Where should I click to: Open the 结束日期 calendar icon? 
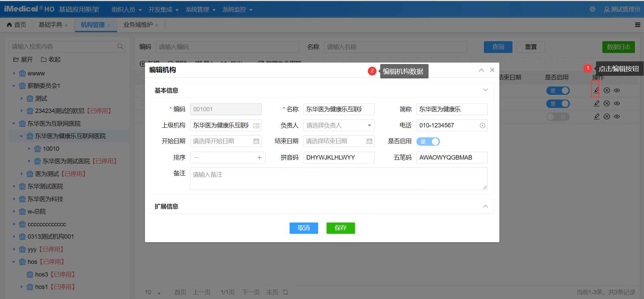[x=369, y=141]
